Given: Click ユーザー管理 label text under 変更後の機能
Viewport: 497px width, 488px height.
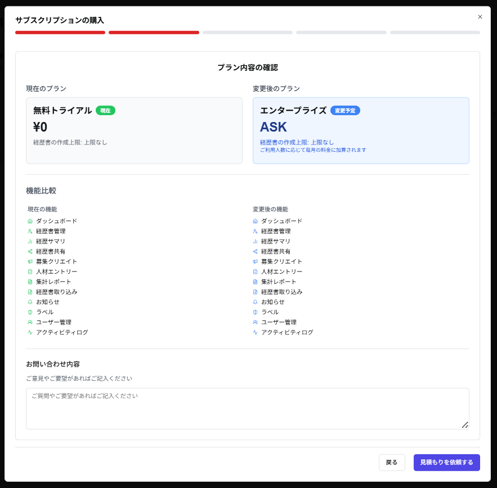Looking at the screenshot, I should [x=279, y=322].
